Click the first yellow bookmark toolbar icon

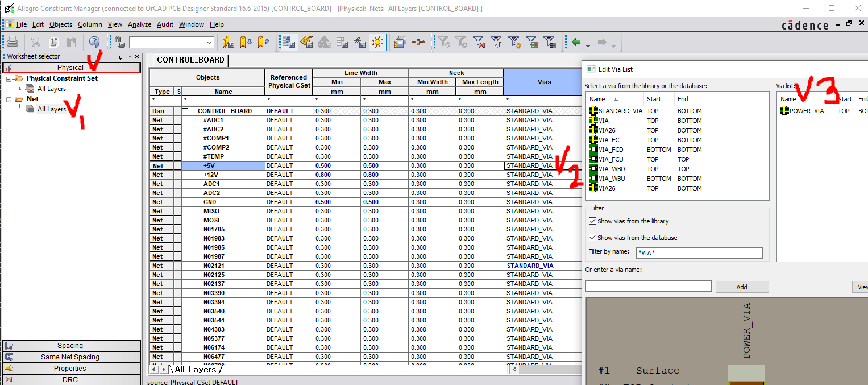coord(229,42)
